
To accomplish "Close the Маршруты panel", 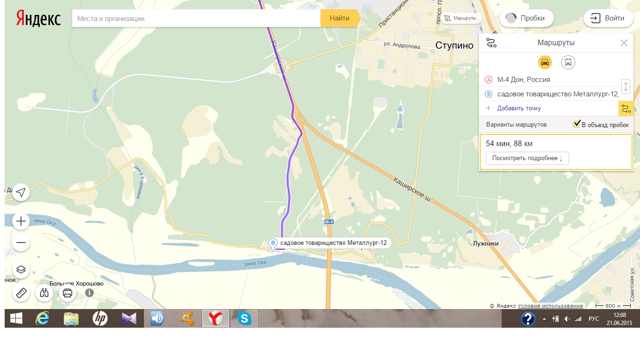I will 624,43.
